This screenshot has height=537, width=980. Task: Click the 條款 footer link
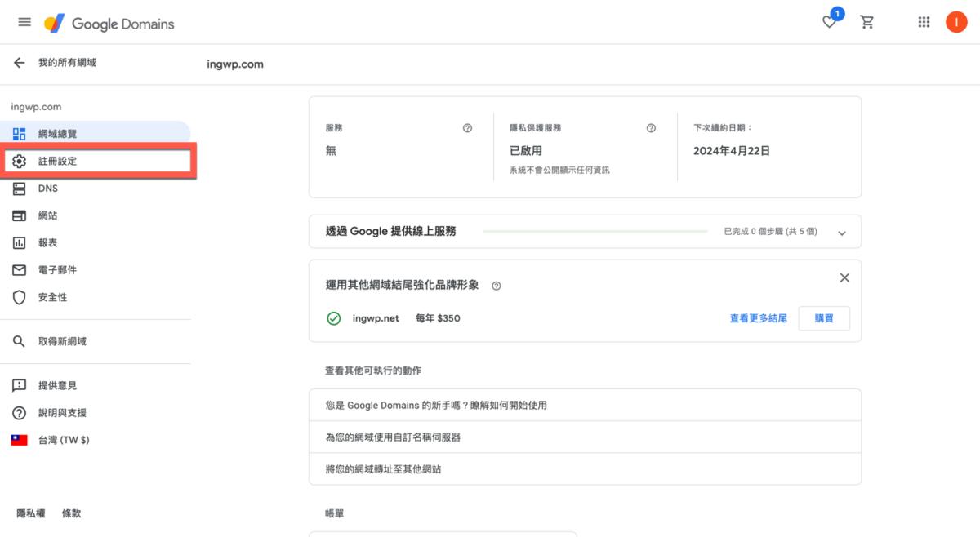(72, 513)
